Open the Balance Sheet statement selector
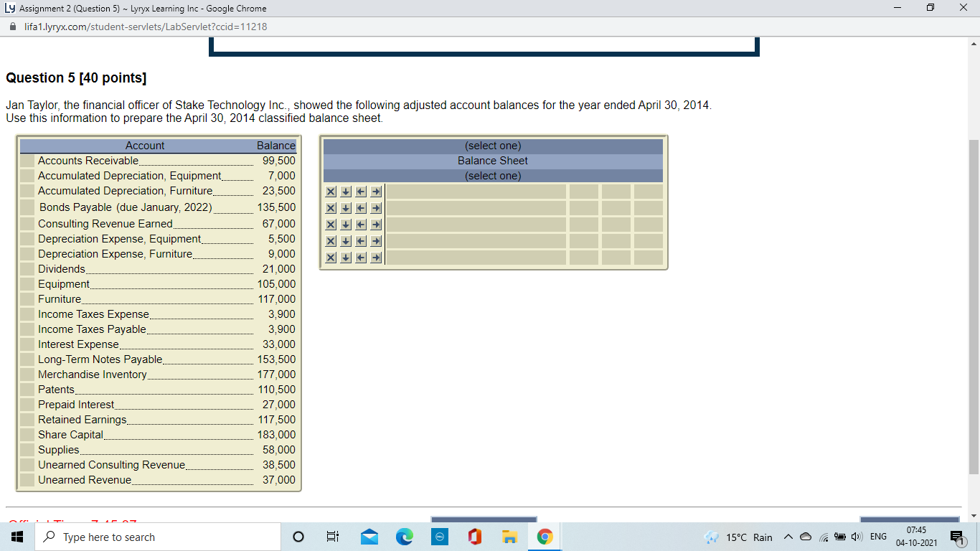This screenshot has width=980, height=551. 493,160
